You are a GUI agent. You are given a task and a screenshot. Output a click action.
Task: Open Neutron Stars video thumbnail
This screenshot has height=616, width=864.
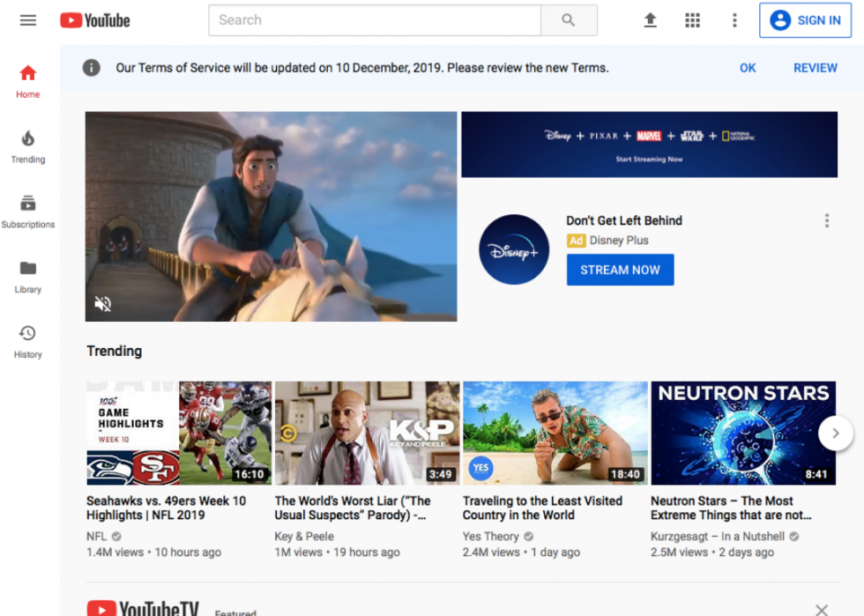(743, 433)
